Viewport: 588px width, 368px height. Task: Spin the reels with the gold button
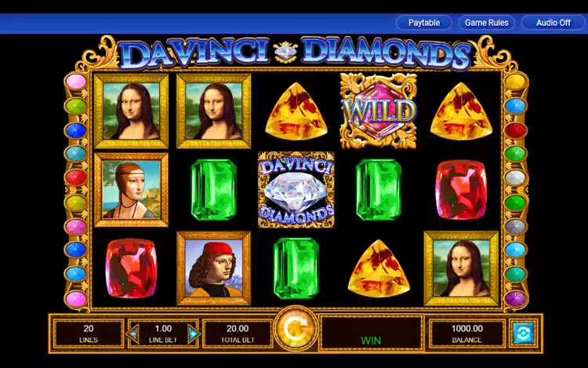296,330
